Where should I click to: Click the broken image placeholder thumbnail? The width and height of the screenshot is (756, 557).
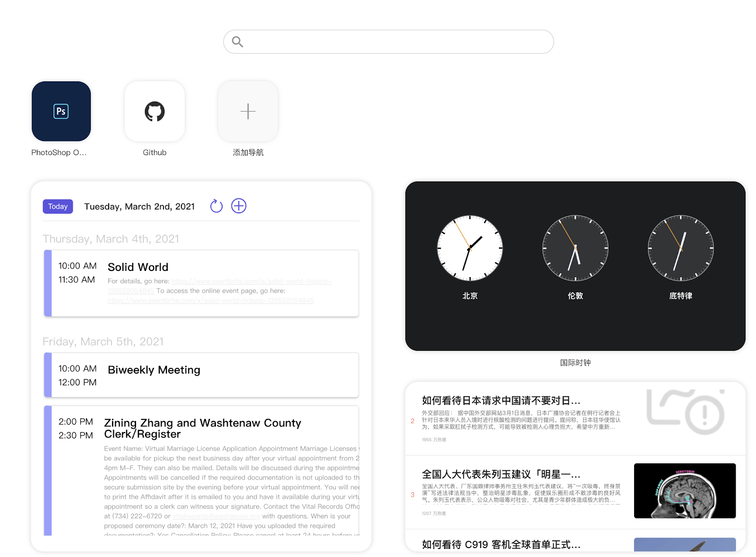[686, 412]
